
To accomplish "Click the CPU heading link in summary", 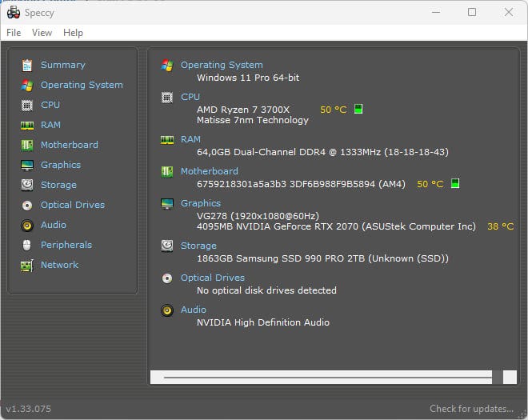I will click(190, 97).
